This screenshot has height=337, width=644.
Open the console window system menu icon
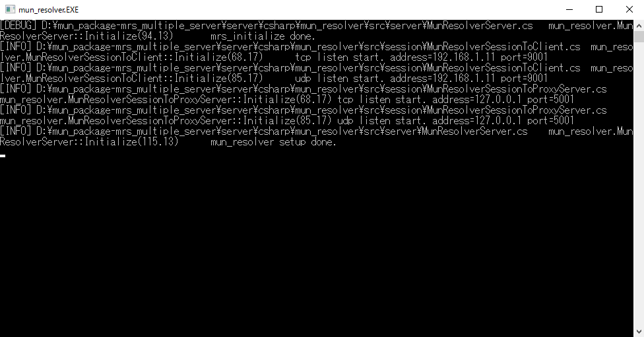10,9
